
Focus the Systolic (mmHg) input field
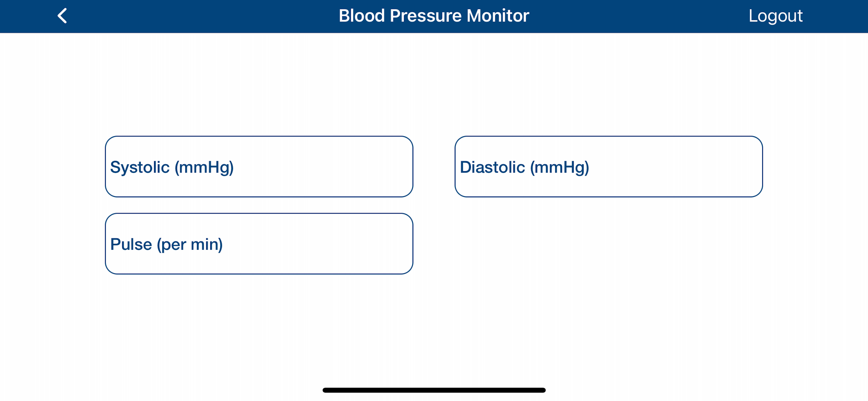tap(259, 167)
